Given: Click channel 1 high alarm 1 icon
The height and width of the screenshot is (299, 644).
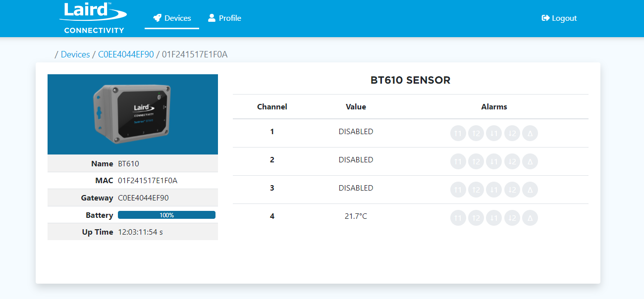Looking at the screenshot, I should coord(458,133).
